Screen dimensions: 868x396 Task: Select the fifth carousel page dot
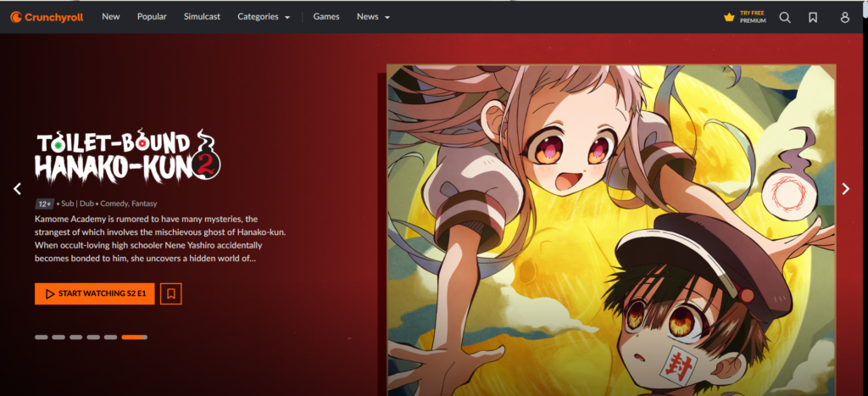click(111, 337)
